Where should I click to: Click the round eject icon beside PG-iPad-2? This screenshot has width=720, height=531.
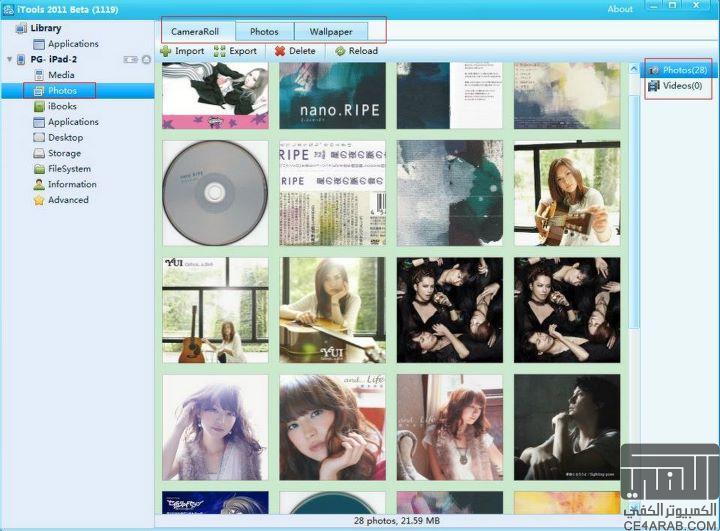coord(146,59)
